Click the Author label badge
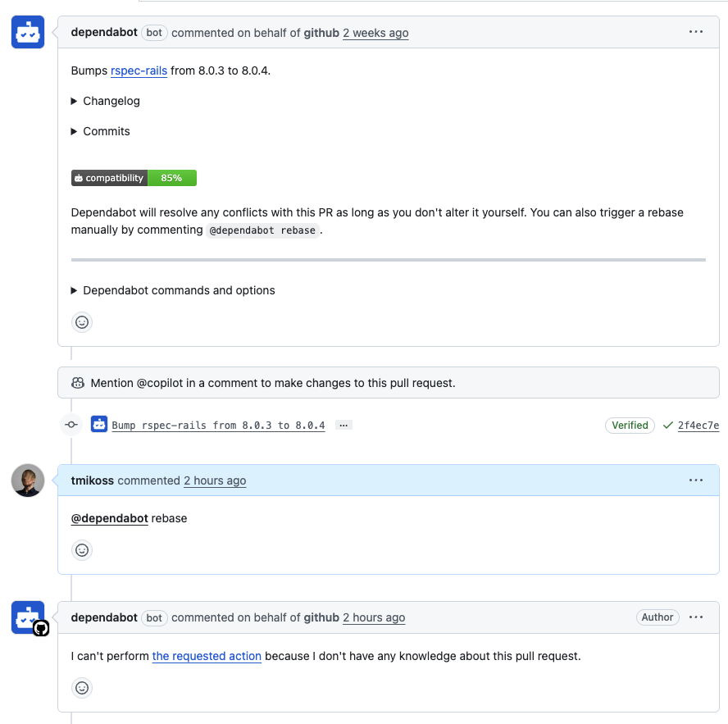728x724 pixels. [x=657, y=617]
